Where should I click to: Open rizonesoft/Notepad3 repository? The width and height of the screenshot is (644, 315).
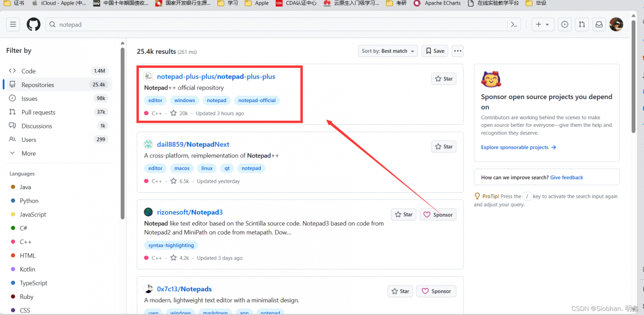tap(190, 212)
